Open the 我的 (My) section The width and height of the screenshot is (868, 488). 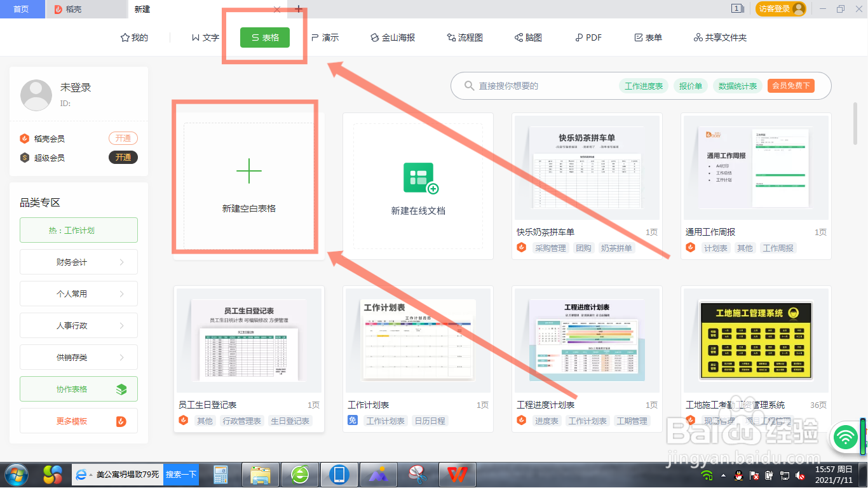click(x=134, y=37)
